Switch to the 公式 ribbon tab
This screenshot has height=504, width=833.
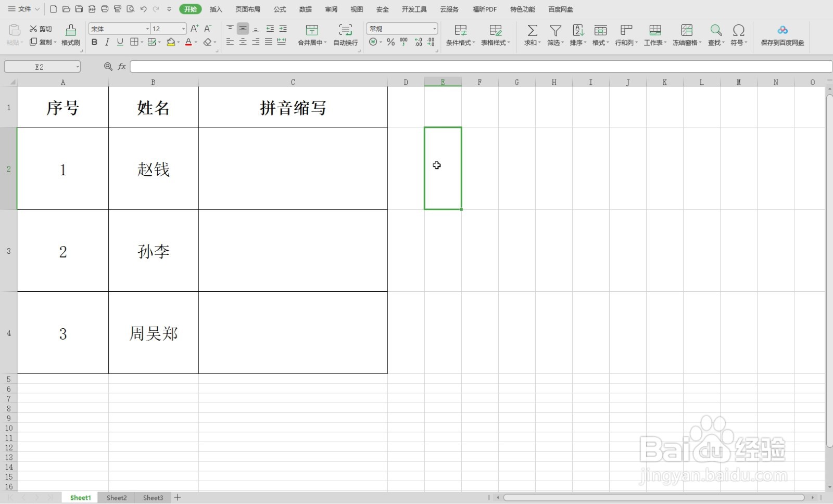click(x=280, y=9)
